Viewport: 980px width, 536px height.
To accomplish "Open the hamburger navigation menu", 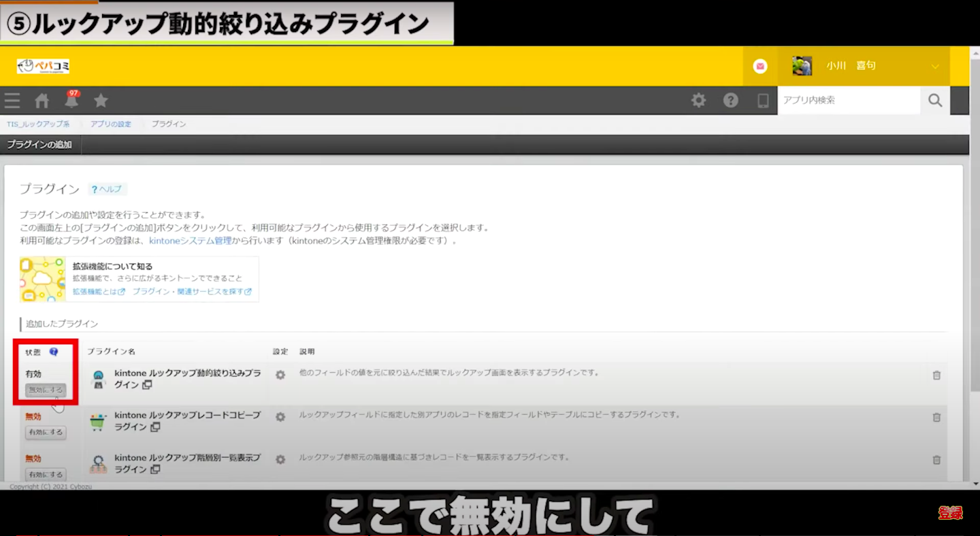I will [x=12, y=100].
